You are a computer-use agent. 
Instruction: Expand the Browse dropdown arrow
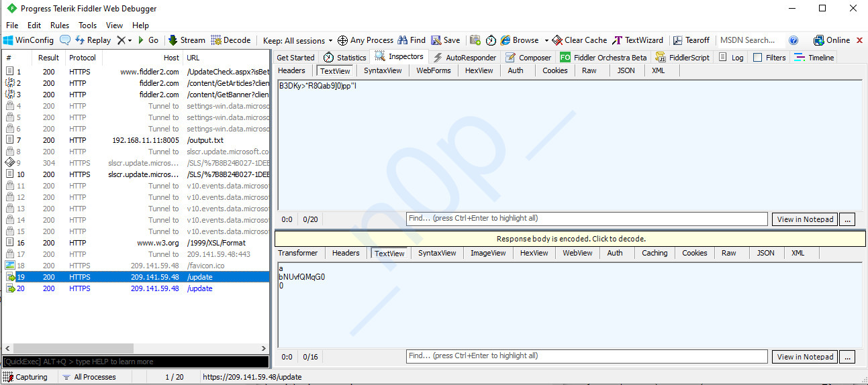(546, 40)
